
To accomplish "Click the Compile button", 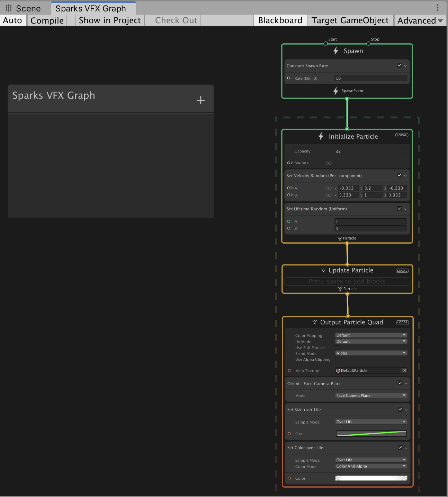I will coord(47,20).
